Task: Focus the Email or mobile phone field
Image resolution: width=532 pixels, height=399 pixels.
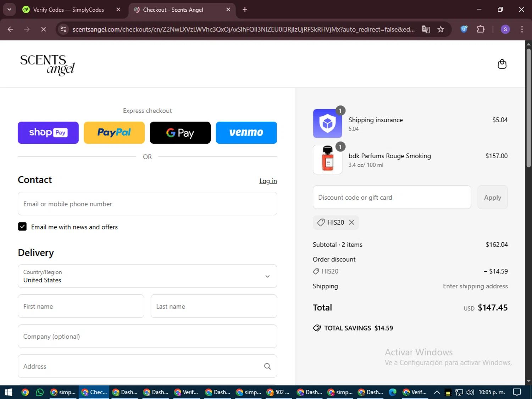Action: pos(147,204)
